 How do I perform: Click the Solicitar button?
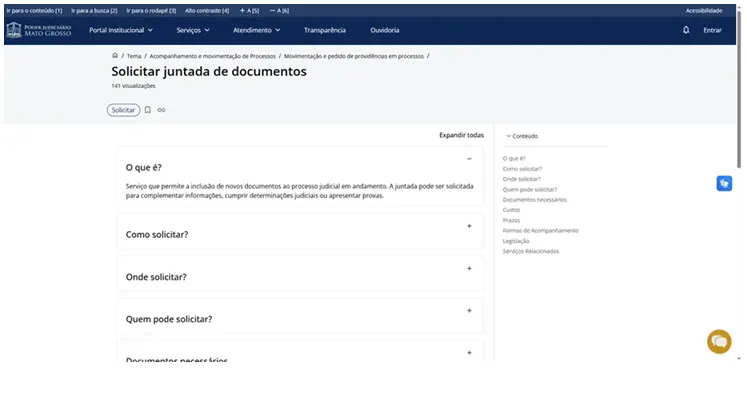[x=123, y=110]
